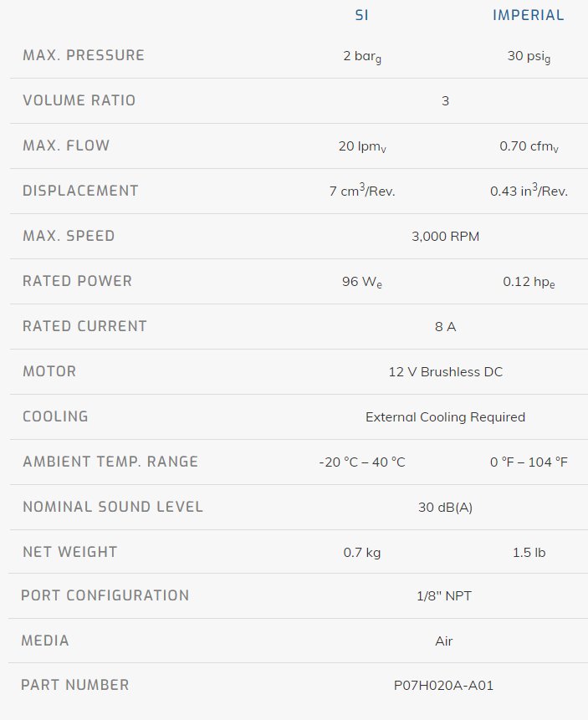Click the 0.7 kg net weight value

coord(362,553)
